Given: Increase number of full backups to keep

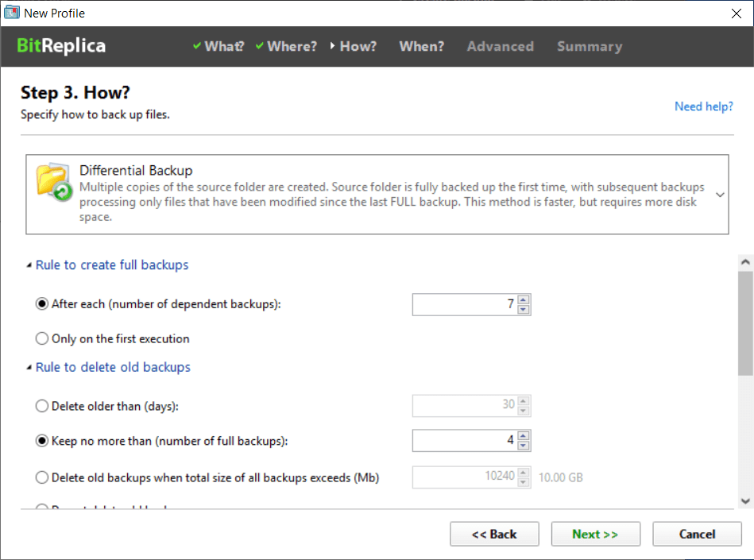Looking at the screenshot, I should [x=523, y=435].
